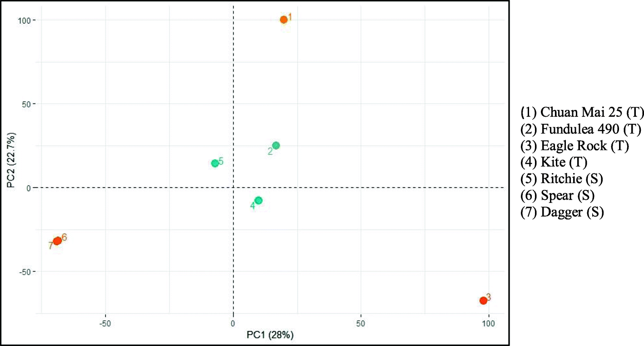Click the PC1 (28%) axis title
Screen dimensions: 644x346
click(x=270, y=335)
